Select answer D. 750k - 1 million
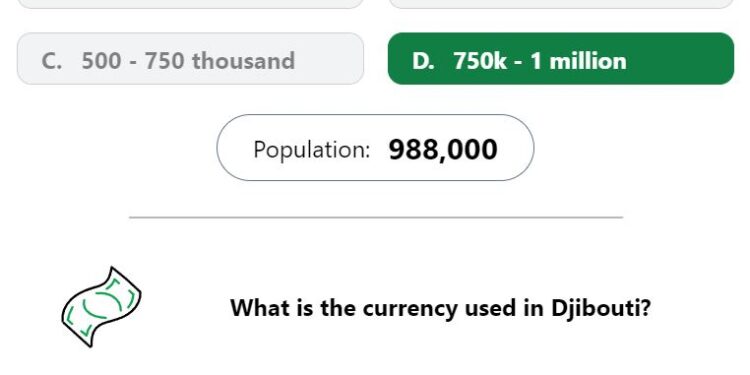This screenshot has width=750, height=375. [561, 59]
